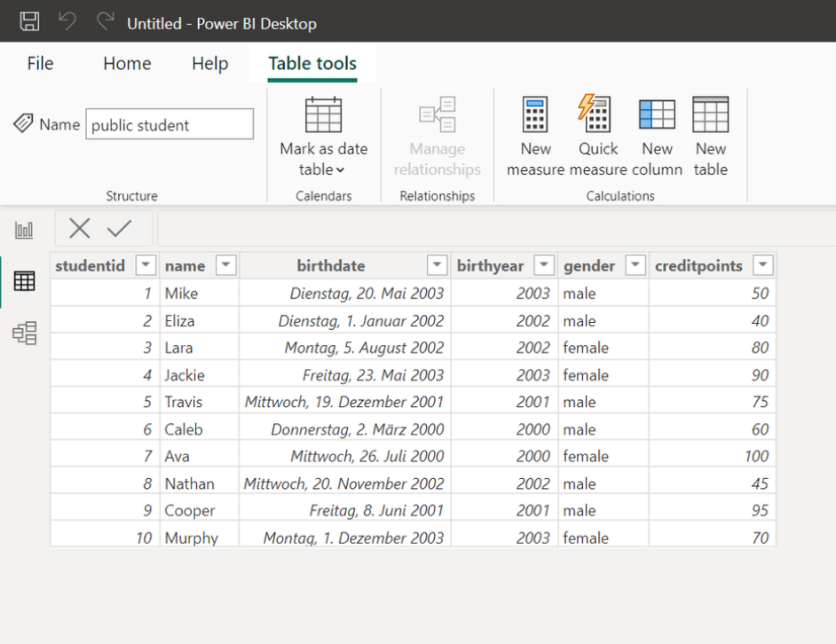Open the gender column filter dropdown
Screen dimensions: 836x644
tap(635, 264)
